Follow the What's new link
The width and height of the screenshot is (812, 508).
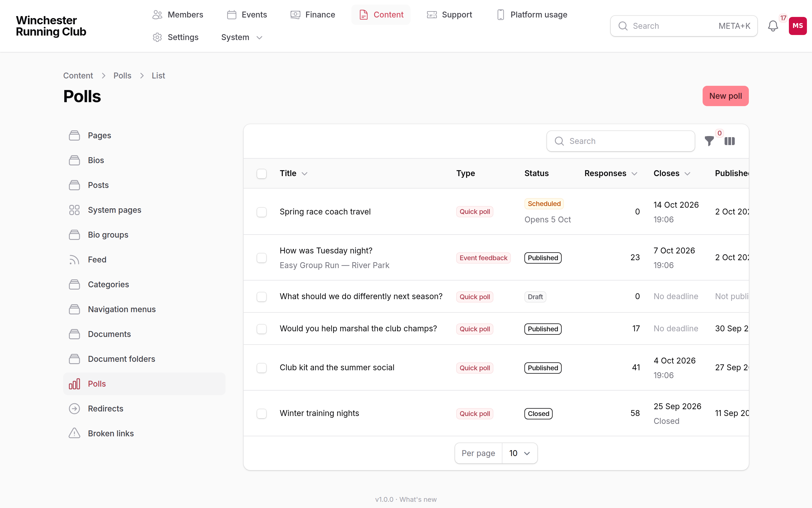coord(418,499)
